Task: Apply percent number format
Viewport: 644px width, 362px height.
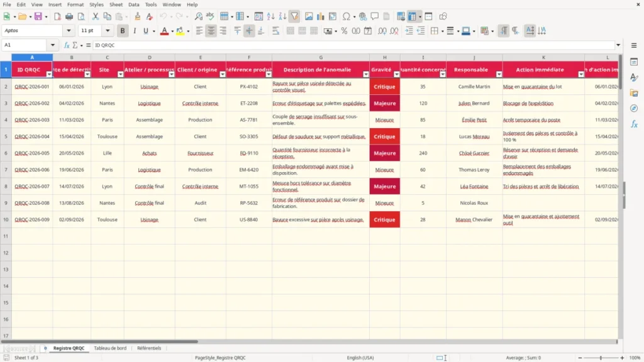Action: coord(344,31)
